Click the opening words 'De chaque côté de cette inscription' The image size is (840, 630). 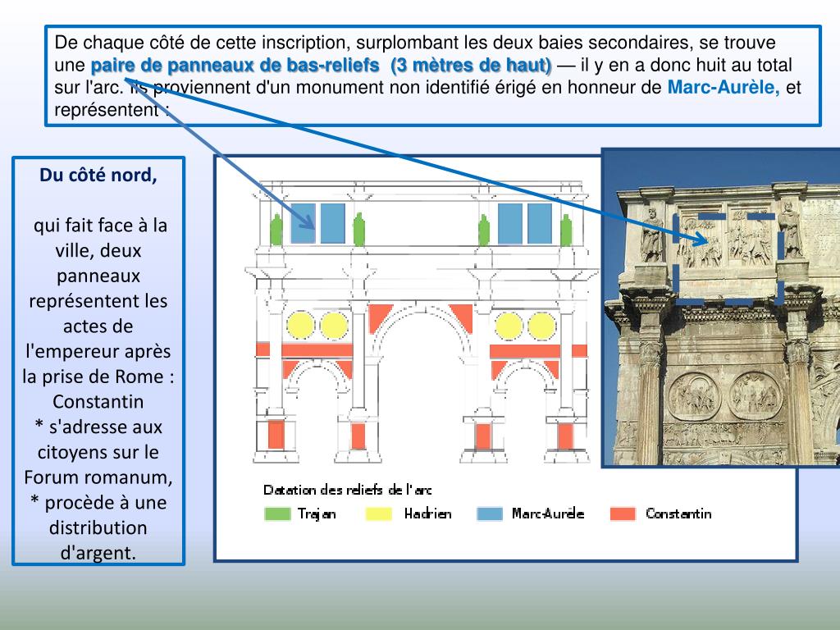click(x=202, y=43)
